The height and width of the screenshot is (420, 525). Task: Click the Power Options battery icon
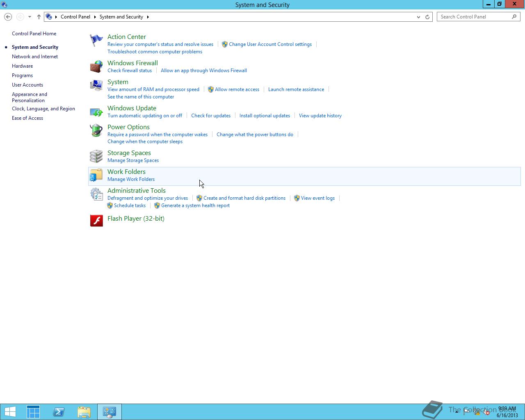coord(96,130)
